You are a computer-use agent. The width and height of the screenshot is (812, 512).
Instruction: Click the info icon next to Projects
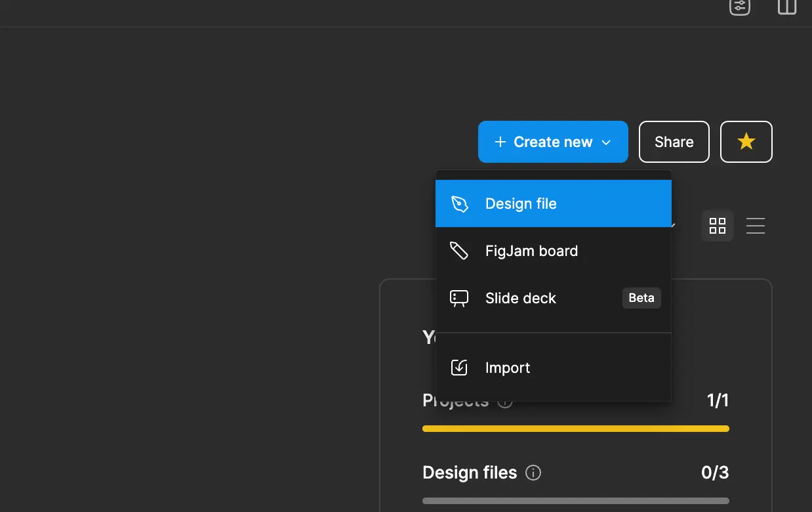point(505,401)
